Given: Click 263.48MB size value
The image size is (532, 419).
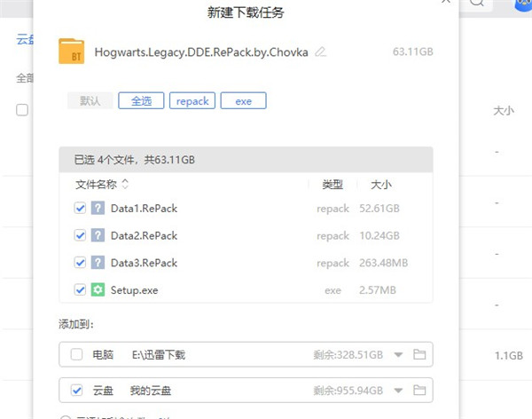Looking at the screenshot, I should pos(383,263).
